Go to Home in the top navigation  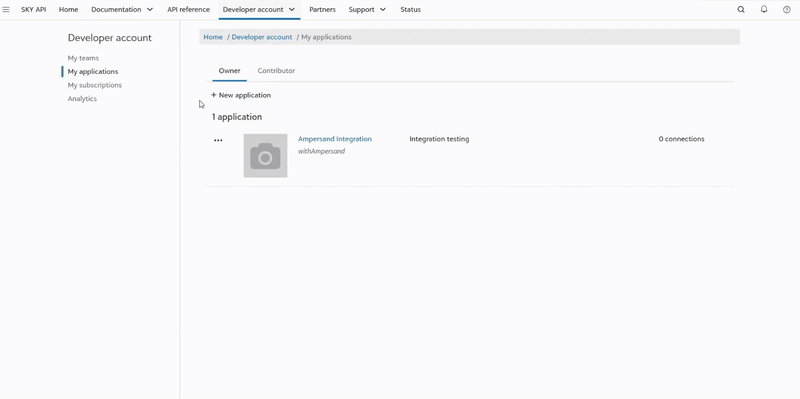(68, 9)
